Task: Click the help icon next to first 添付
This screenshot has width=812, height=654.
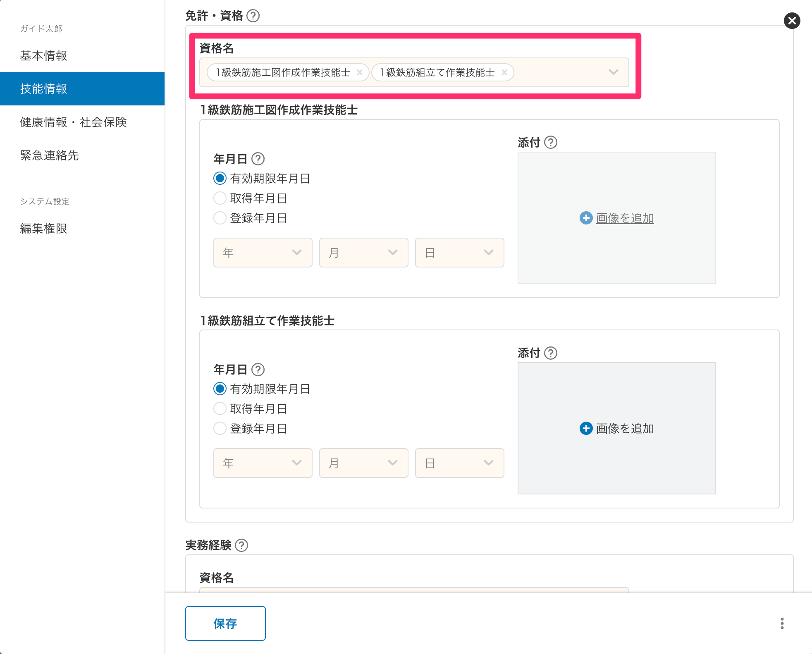Action: [x=551, y=143]
